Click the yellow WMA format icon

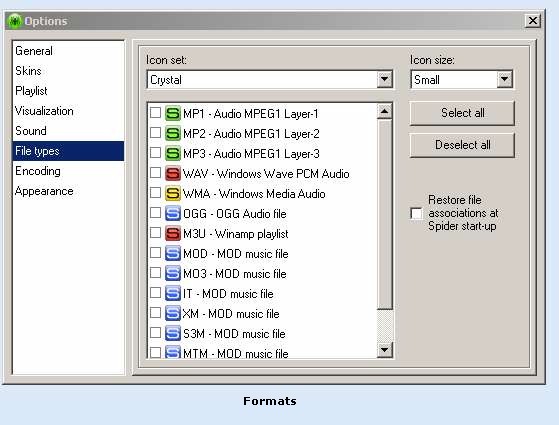pos(173,193)
